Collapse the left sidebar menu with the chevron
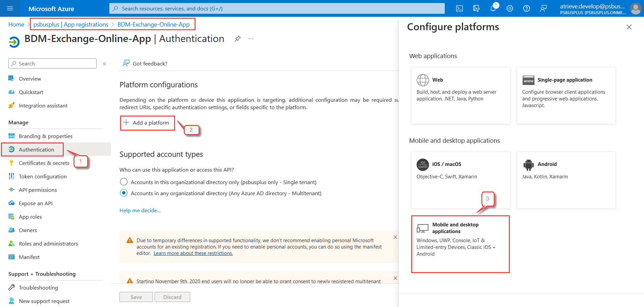 click(x=104, y=64)
